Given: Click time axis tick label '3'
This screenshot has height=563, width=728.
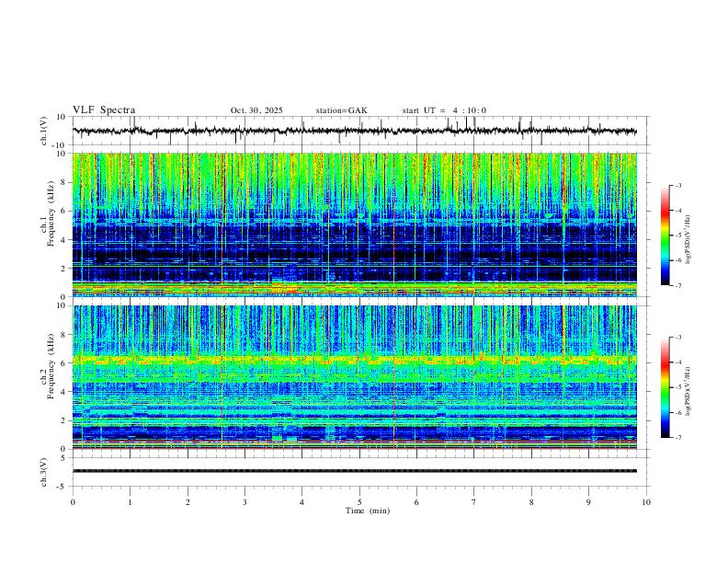Looking at the screenshot, I should 245,502.
